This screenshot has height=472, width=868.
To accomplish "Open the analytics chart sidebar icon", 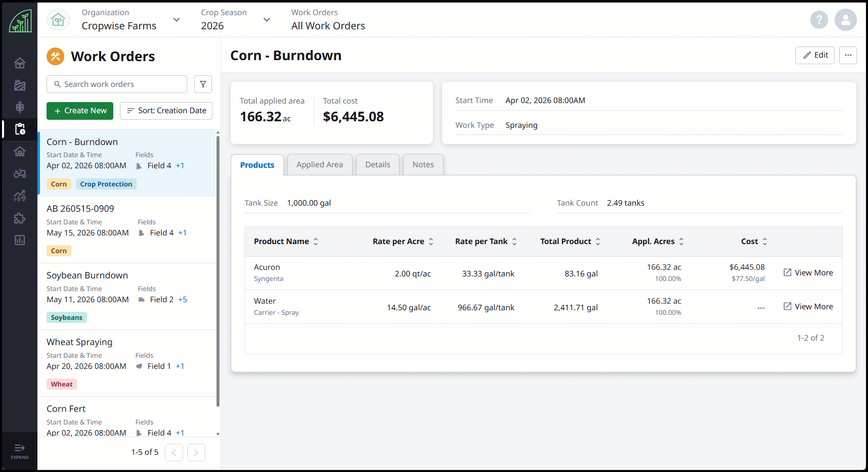I will pos(20,196).
